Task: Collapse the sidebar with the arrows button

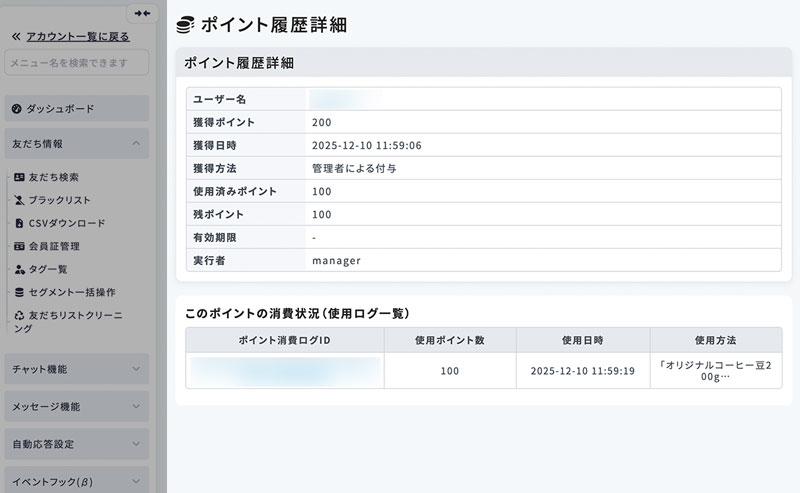Action: 142,13
